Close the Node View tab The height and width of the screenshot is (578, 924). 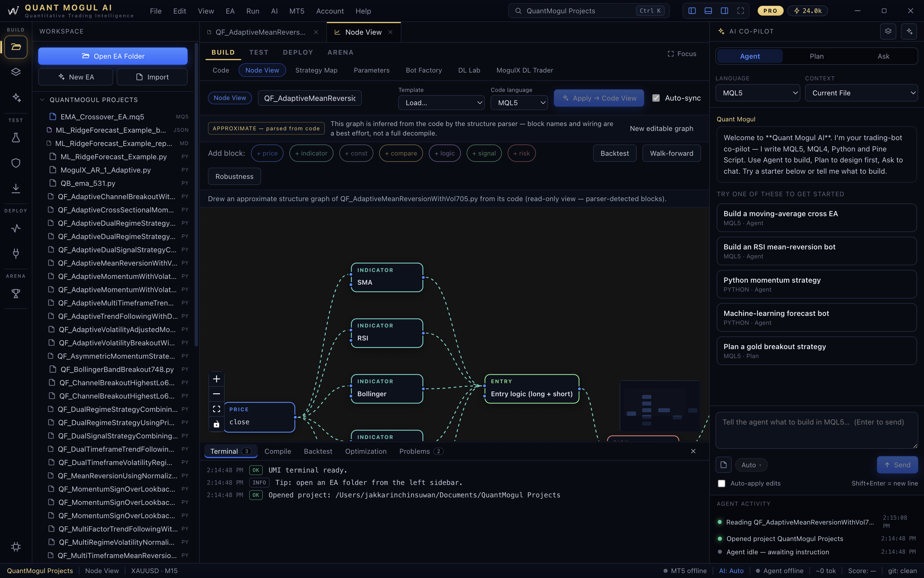coord(390,32)
